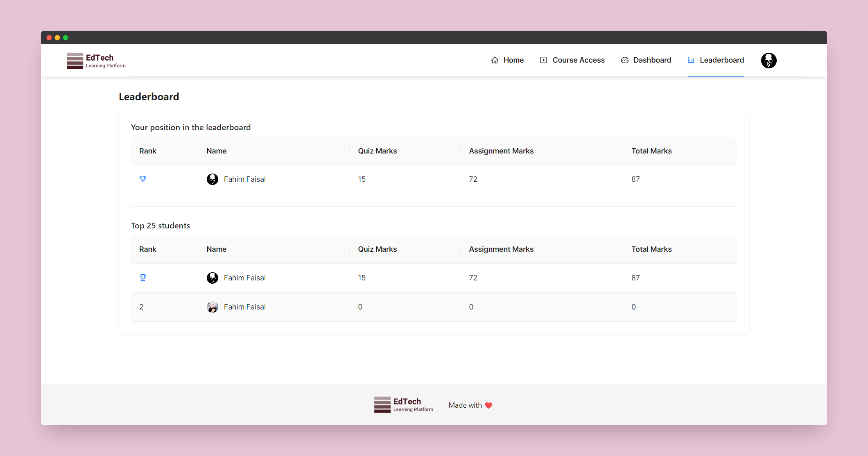Click Total Marks header in Top 25 table
Viewport: 868px width, 456px height.
pyautogui.click(x=651, y=249)
